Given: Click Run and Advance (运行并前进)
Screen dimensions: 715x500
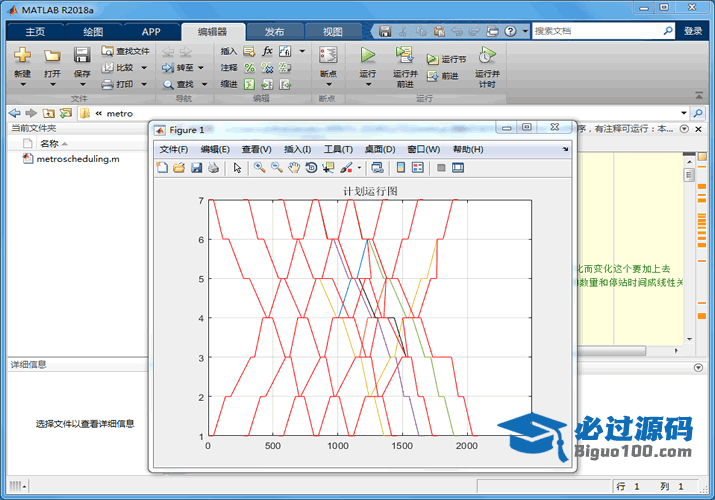Looking at the screenshot, I should tap(404, 67).
